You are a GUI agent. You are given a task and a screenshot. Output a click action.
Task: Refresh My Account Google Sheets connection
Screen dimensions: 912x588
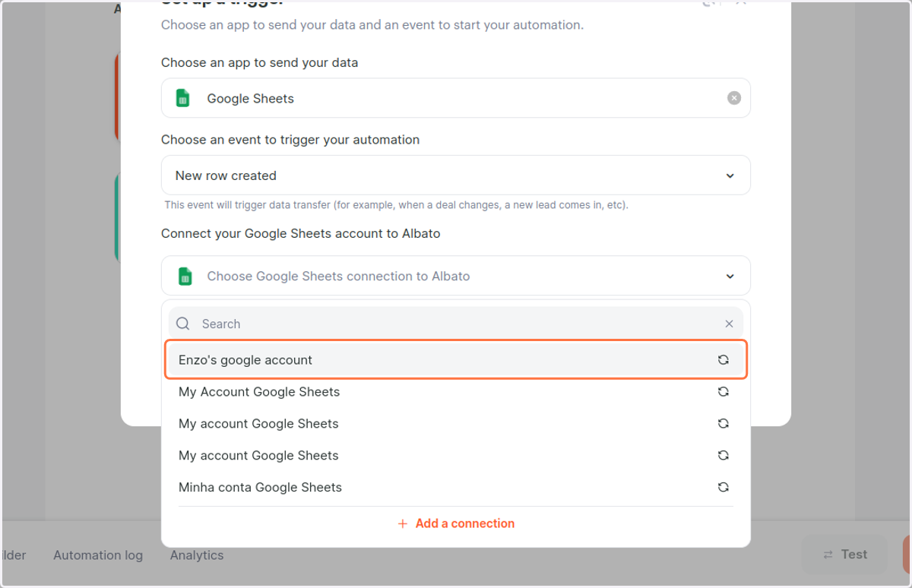click(724, 392)
